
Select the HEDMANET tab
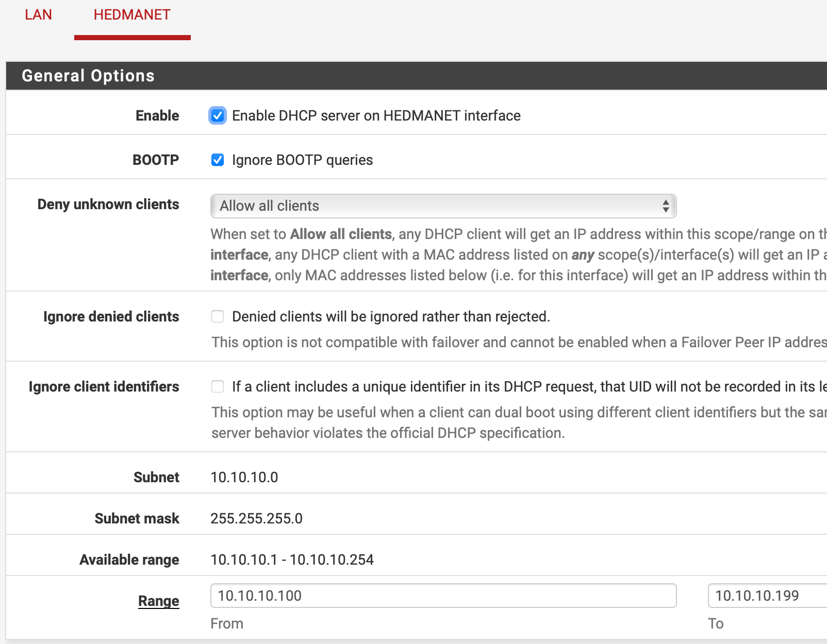pos(132,14)
